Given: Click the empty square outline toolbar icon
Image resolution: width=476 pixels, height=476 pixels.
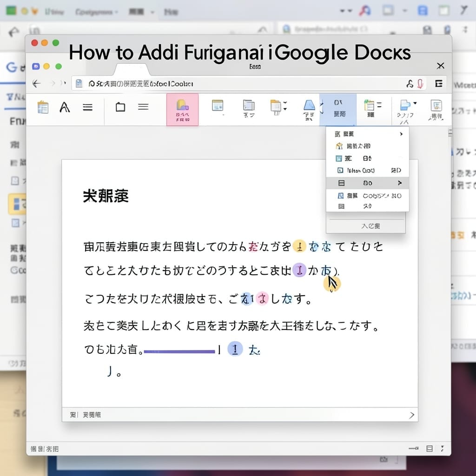Looking at the screenshot, I should 120,107.
